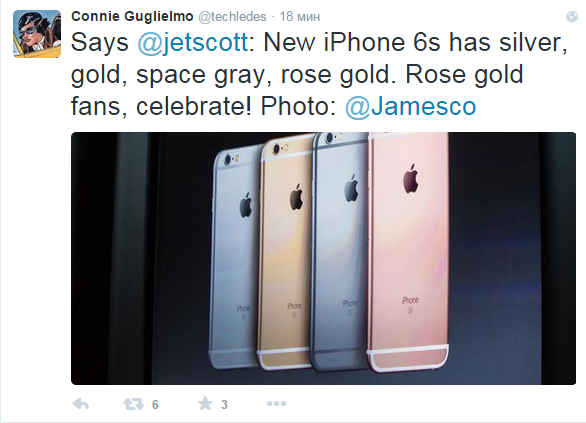Click the @techledes handle

[232, 16]
